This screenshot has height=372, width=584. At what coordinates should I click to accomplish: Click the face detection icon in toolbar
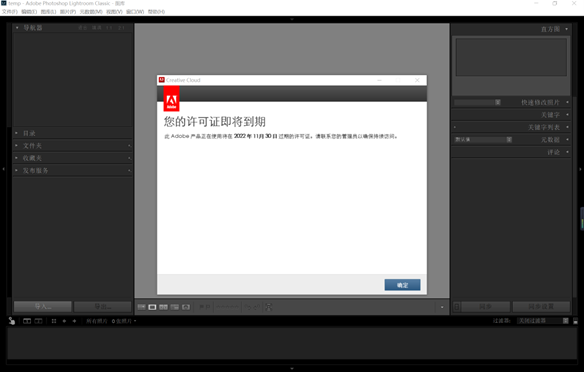[269, 307]
